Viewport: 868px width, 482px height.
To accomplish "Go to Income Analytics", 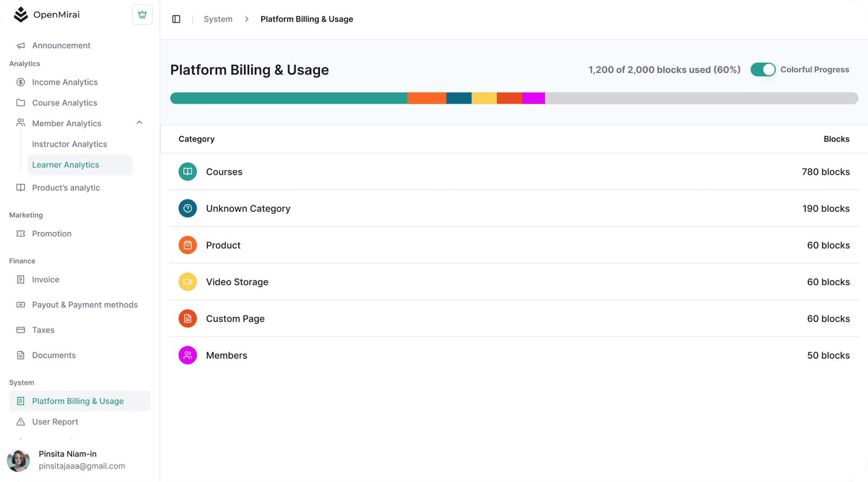I will click(x=65, y=82).
